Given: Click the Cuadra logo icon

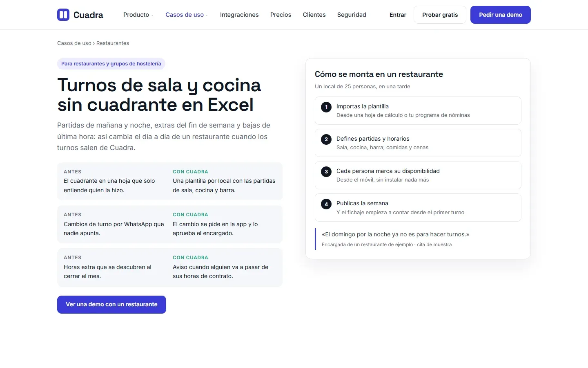Looking at the screenshot, I should (63, 15).
